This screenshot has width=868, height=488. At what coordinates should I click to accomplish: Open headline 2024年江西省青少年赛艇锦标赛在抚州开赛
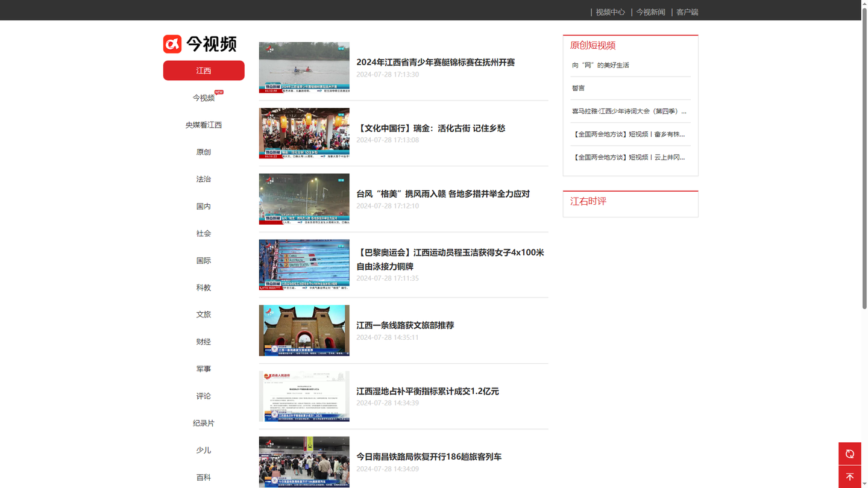coord(435,62)
